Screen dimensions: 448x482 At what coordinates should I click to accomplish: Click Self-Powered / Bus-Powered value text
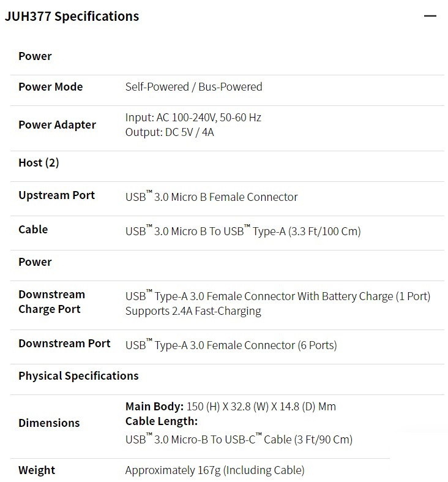(x=193, y=87)
